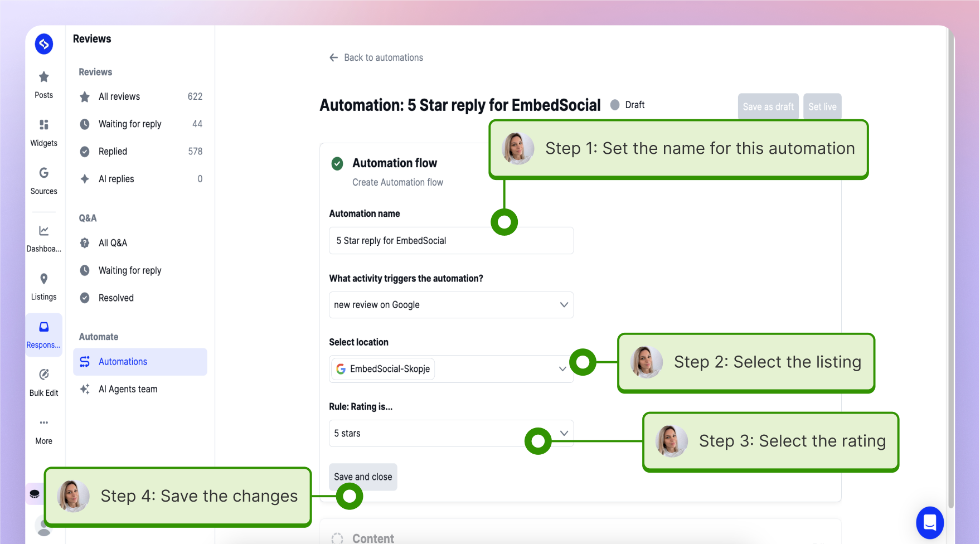
Task: Expand the activity trigger dropdown
Action: point(451,305)
